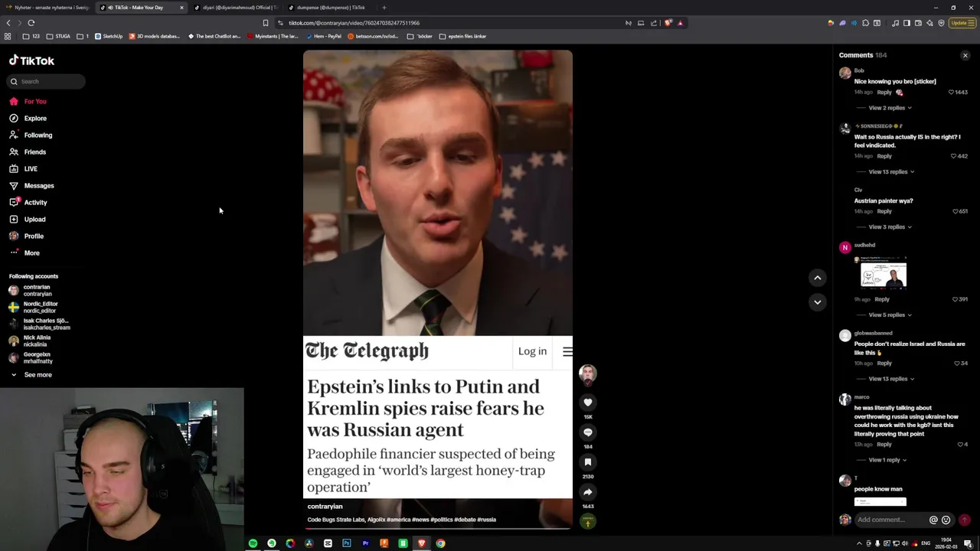The height and width of the screenshot is (551, 980).
Task: Go to For You feed
Action: coord(28,101)
